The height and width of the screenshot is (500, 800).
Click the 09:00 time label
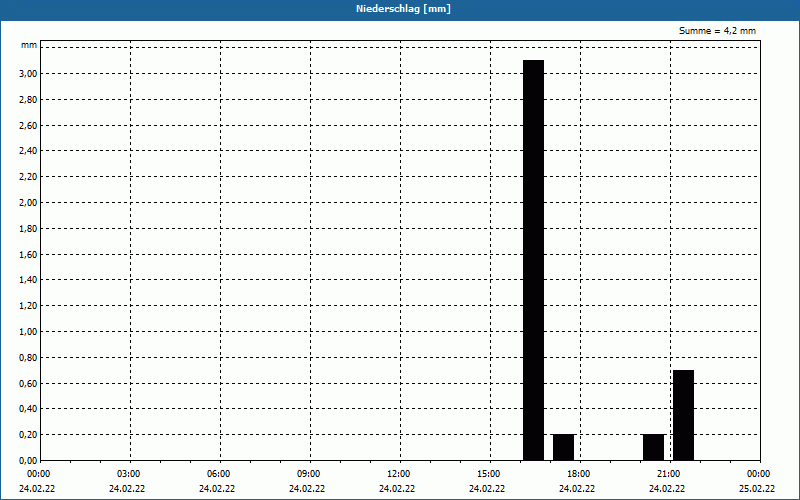click(x=309, y=474)
